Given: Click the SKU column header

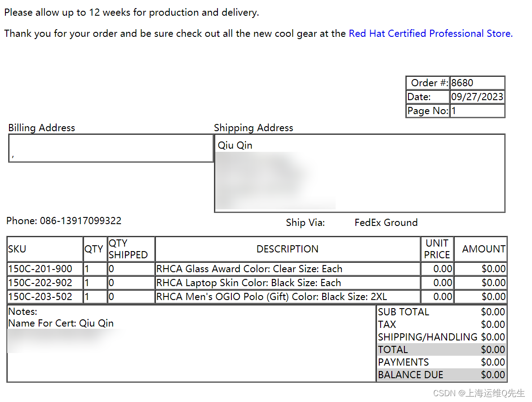Looking at the screenshot, I should [x=45, y=249].
